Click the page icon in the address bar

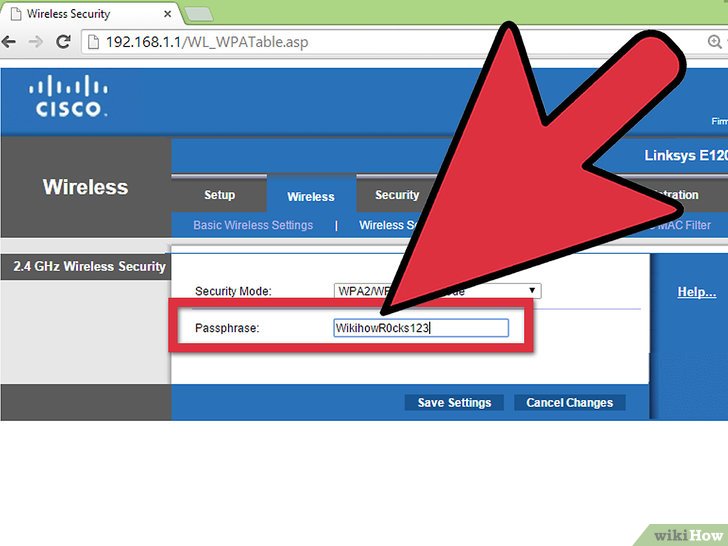[94, 42]
